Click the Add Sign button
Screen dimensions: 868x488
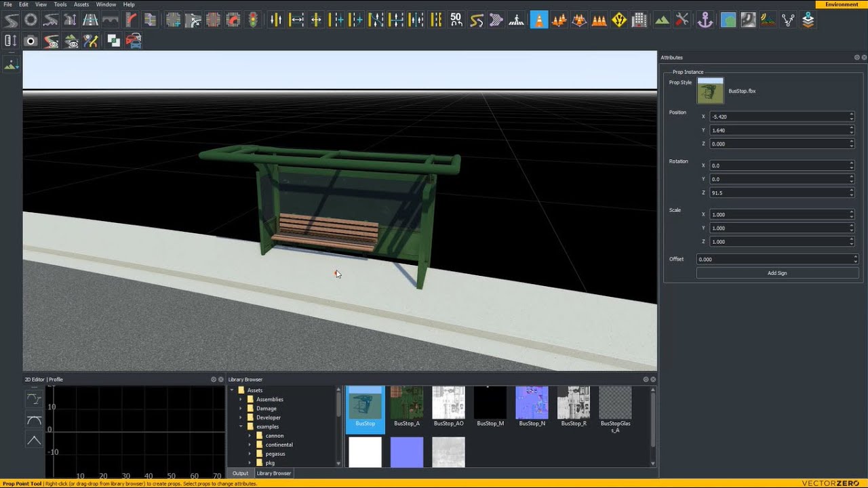pyautogui.click(x=777, y=273)
